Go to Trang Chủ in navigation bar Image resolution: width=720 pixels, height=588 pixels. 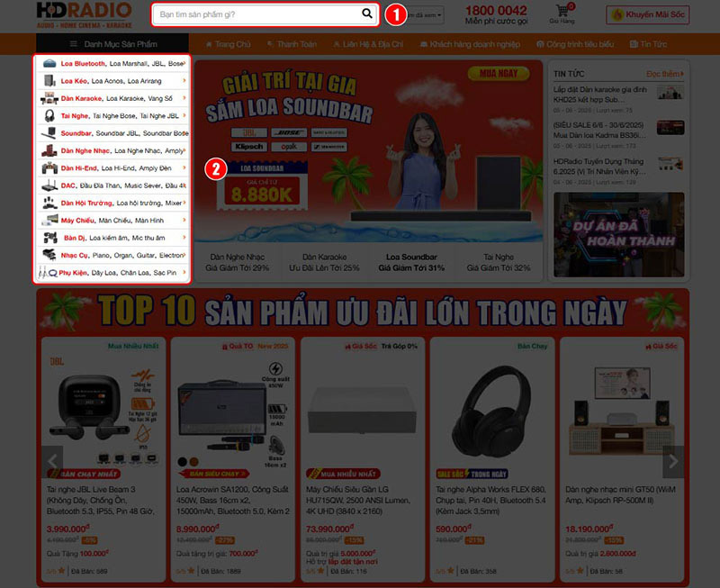pos(228,44)
